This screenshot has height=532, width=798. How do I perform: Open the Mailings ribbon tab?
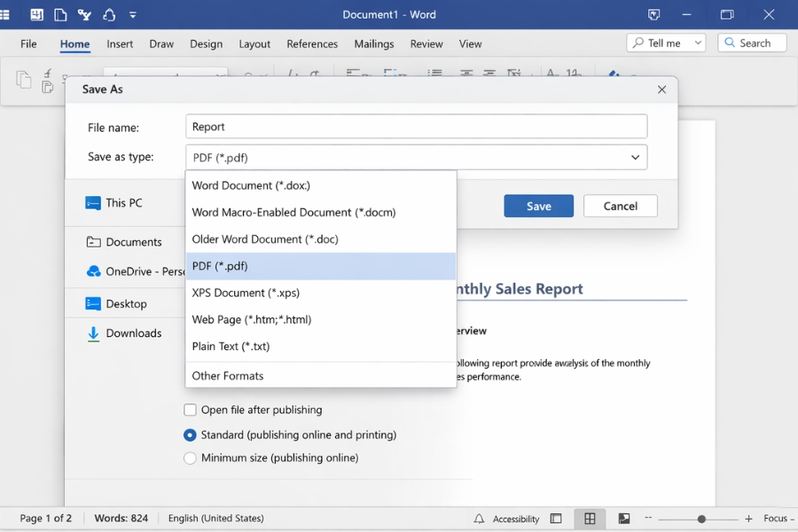pyautogui.click(x=373, y=43)
